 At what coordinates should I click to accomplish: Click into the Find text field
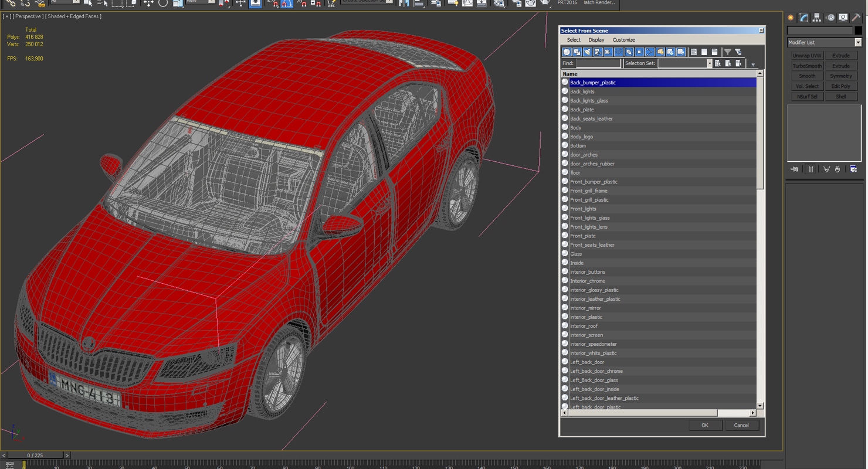[598, 63]
